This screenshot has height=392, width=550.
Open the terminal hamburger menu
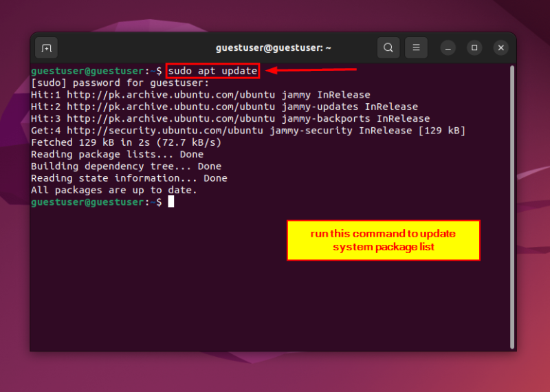point(416,47)
